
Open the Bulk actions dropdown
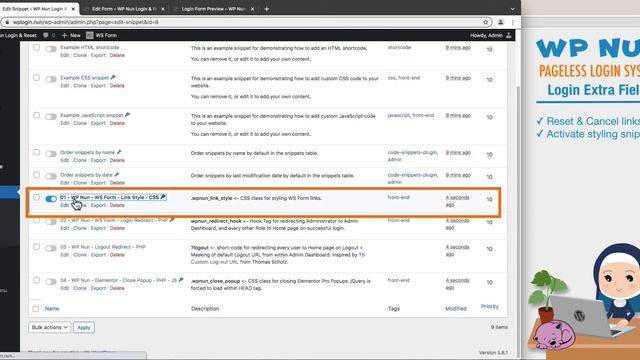coord(49,327)
